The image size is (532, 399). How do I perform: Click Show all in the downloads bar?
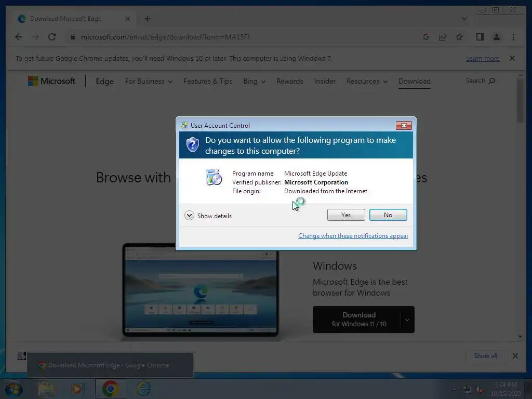486,356
